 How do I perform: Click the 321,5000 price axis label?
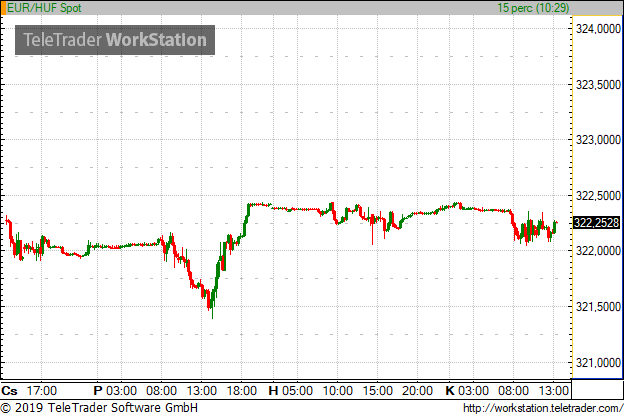(x=598, y=306)
